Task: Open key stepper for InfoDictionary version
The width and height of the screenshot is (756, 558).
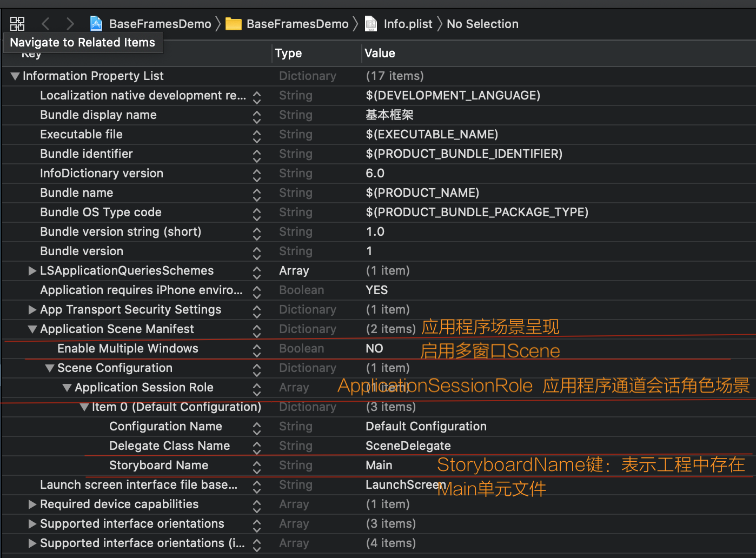Action: (x=257, y=175)
